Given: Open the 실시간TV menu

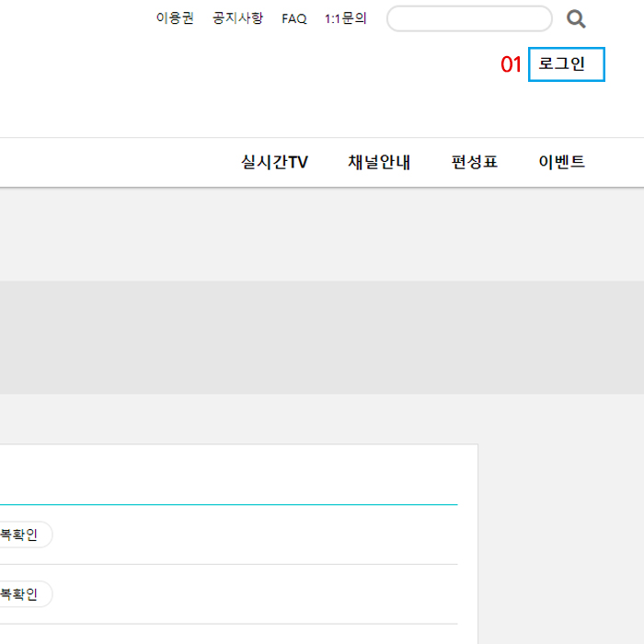Looking at the screenshot, I should (x=274, y=163).
